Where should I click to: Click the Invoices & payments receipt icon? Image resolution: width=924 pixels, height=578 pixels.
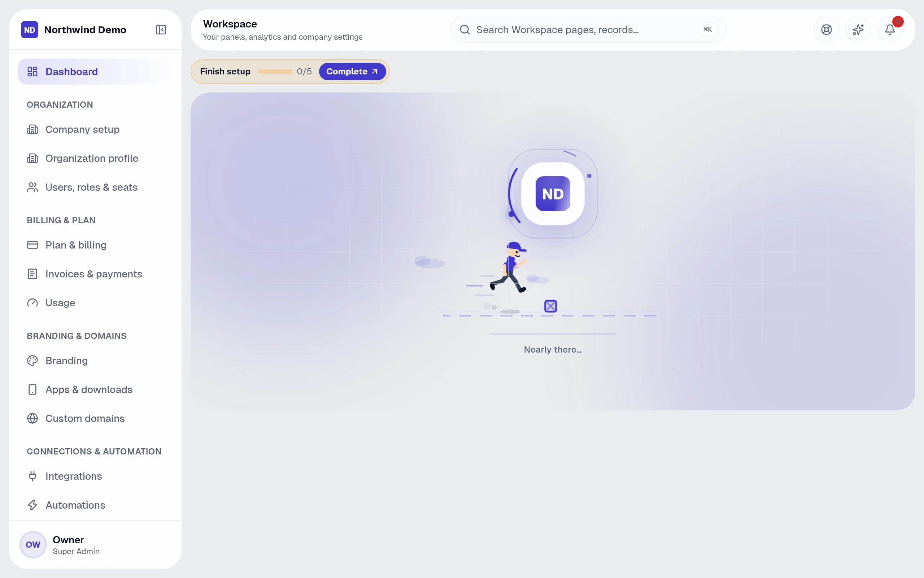point(32,274)
